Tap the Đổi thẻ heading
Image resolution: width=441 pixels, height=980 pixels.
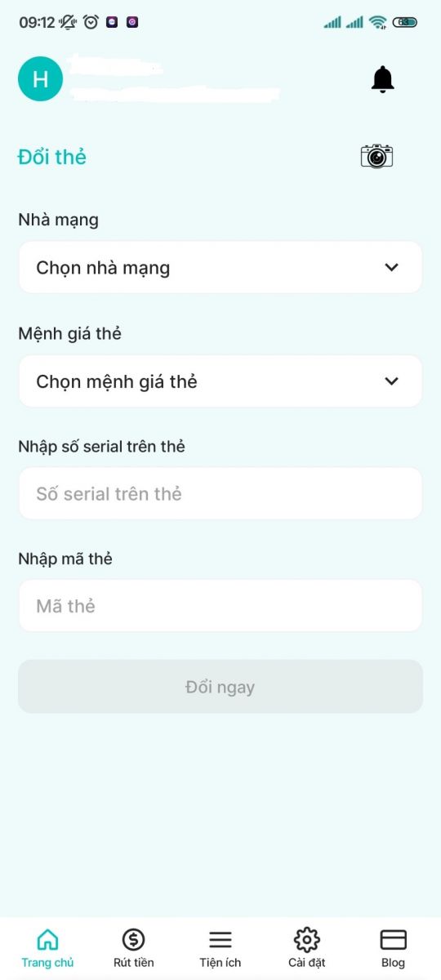pyautogui.click(x=52, y=157)
